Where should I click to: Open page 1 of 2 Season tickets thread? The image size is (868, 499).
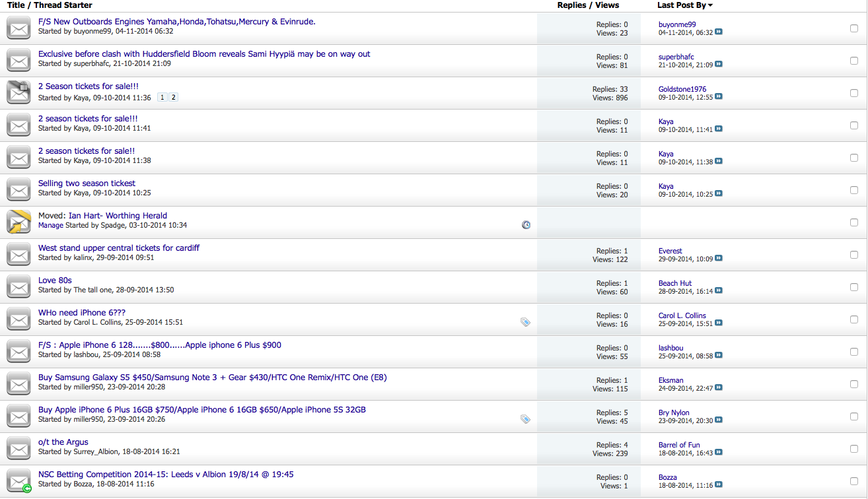coord(163,97)
